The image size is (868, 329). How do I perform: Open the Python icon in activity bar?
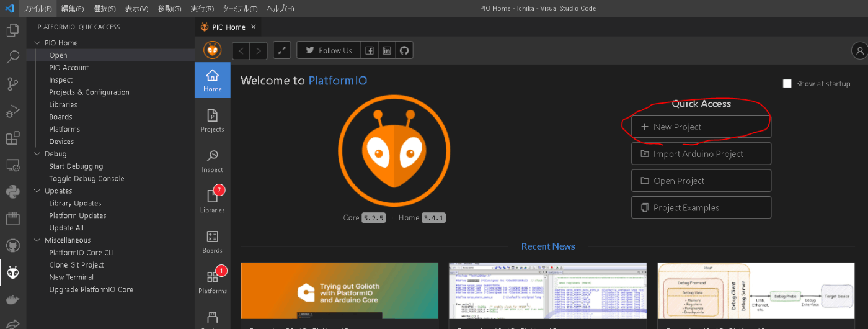12,192
